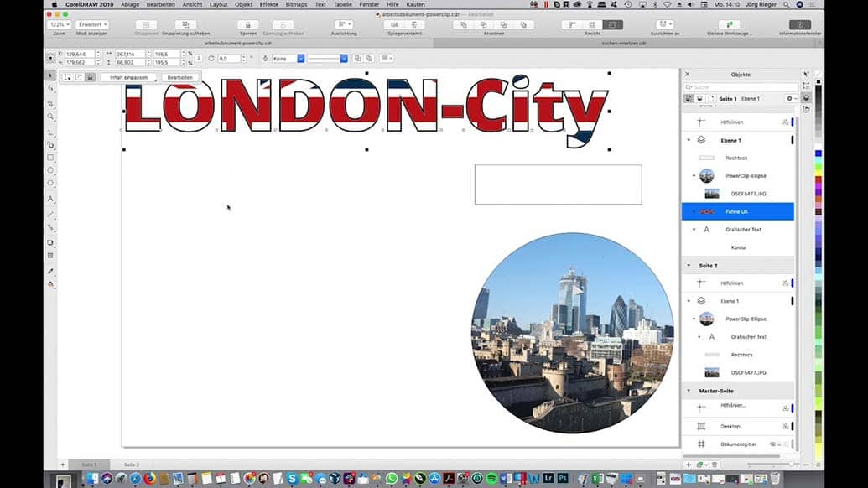Image resolution: width=868 pixels, height=488 pixels.
Task: Open the Erweitert view mode dropdown
Action: 92,24
